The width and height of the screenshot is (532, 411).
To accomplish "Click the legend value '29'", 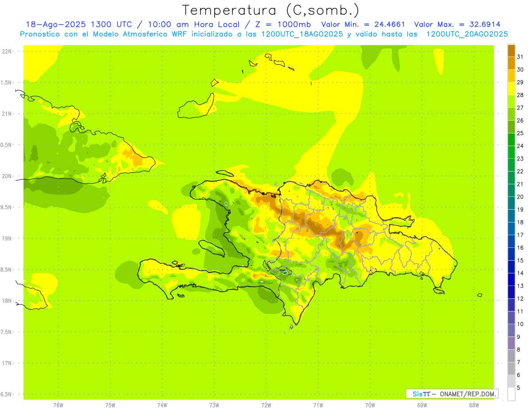I will pyautogui.click(x=520, y=82).
